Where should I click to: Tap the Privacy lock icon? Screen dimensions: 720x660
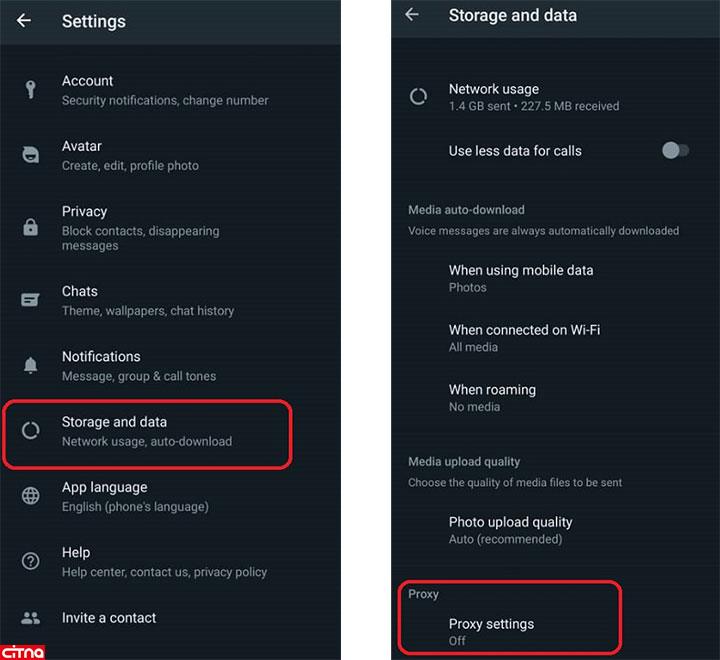31,227
